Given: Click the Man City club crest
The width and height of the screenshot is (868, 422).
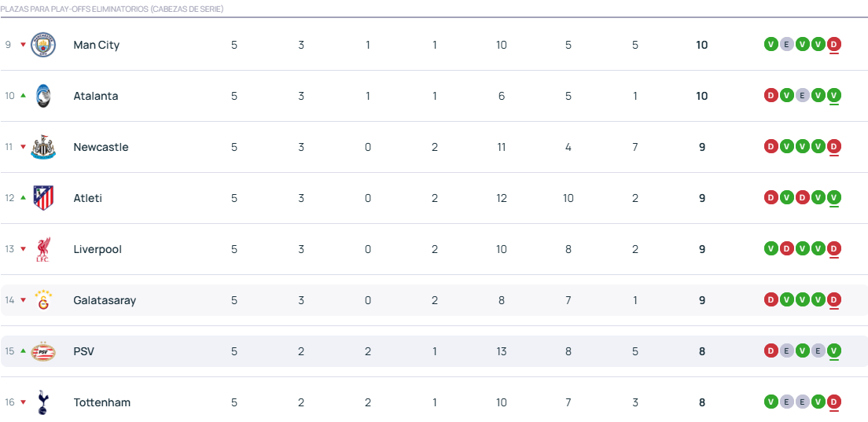Looking at the screenshot, I should [x=43, y=45].
